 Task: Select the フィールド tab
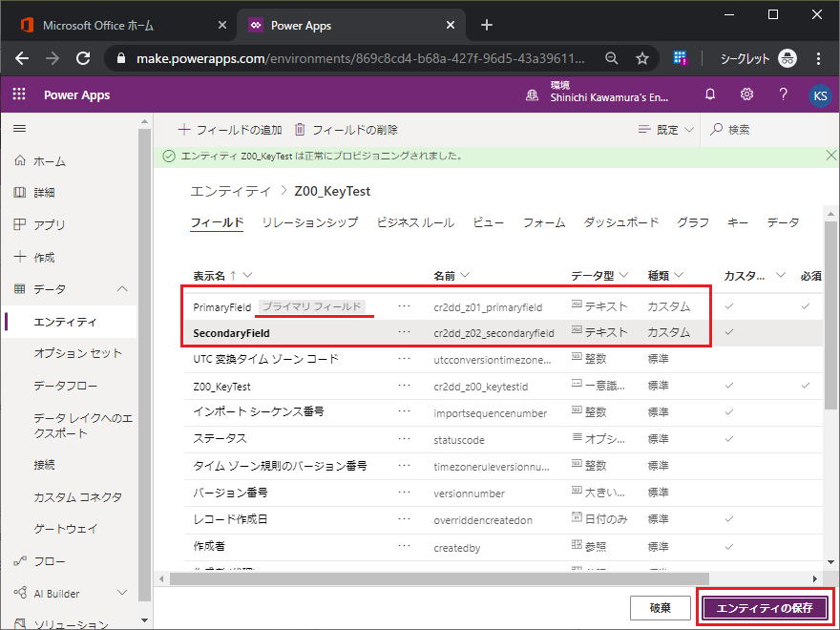(217, 222)
